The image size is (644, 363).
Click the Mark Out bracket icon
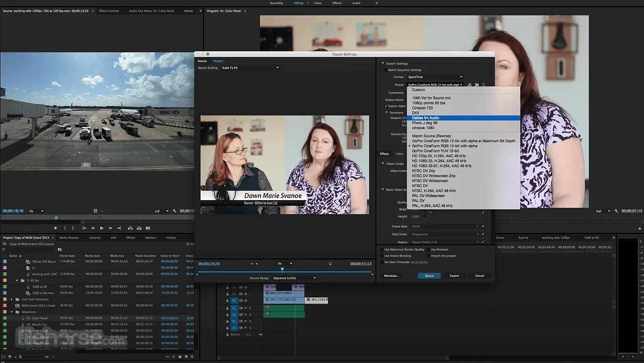click(73, 228)
